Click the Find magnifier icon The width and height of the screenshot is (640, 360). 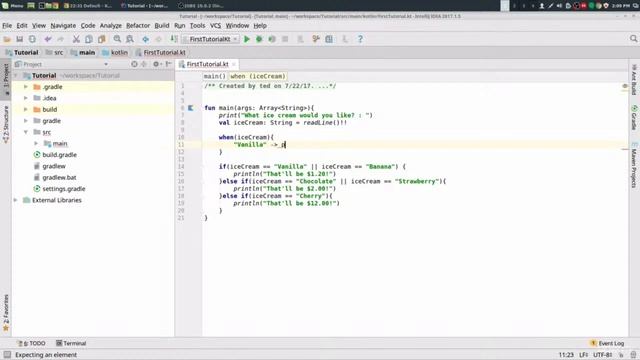(117, 39)
